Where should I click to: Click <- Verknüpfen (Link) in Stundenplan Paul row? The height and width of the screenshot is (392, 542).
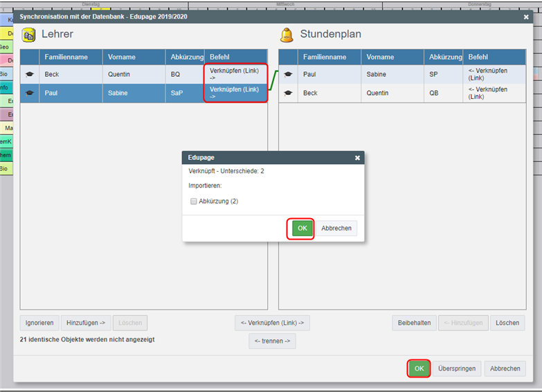click(x=494, y=74)
